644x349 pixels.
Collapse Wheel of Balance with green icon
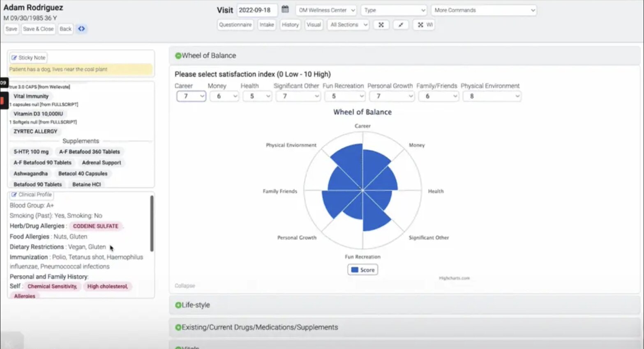(x=178, y=56)
